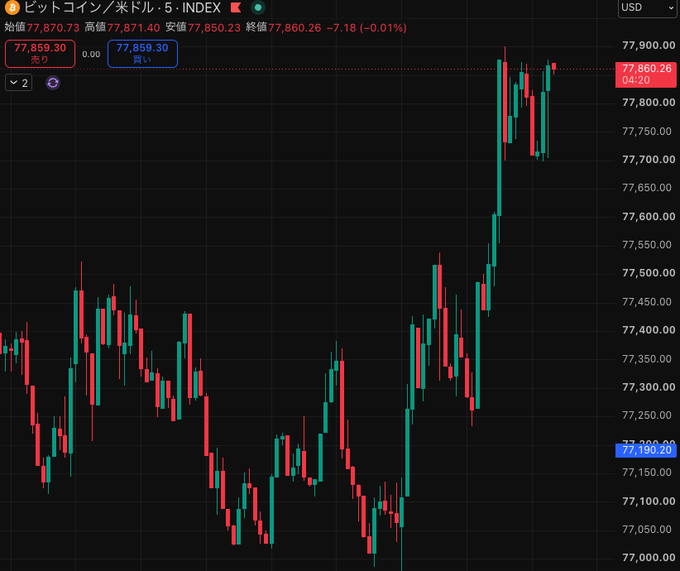Click the 77,350.00 price axis label

tap(647, 359)
